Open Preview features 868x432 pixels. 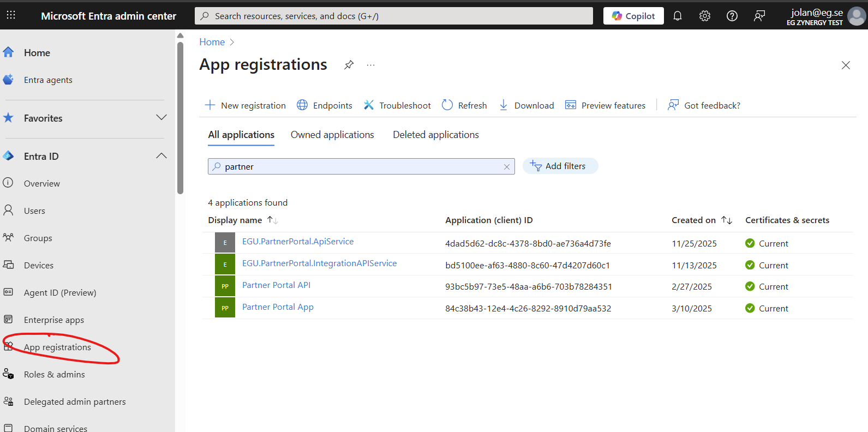606,105
